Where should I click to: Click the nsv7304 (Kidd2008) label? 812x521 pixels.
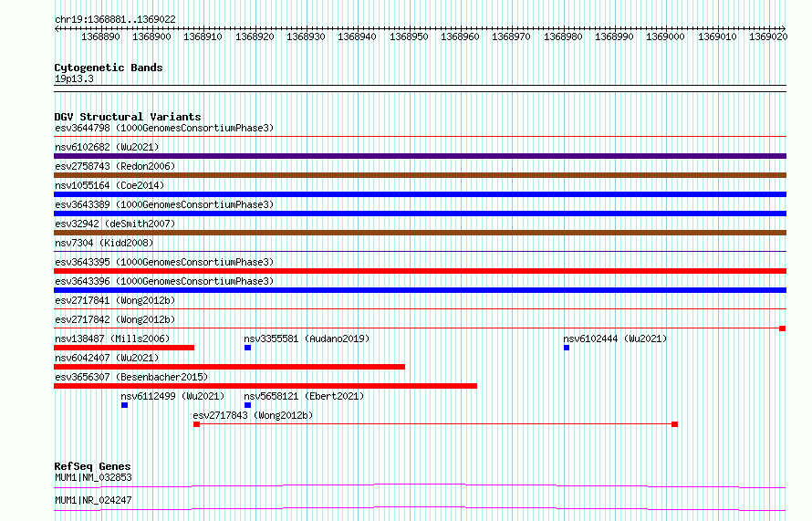pos(104,243)
